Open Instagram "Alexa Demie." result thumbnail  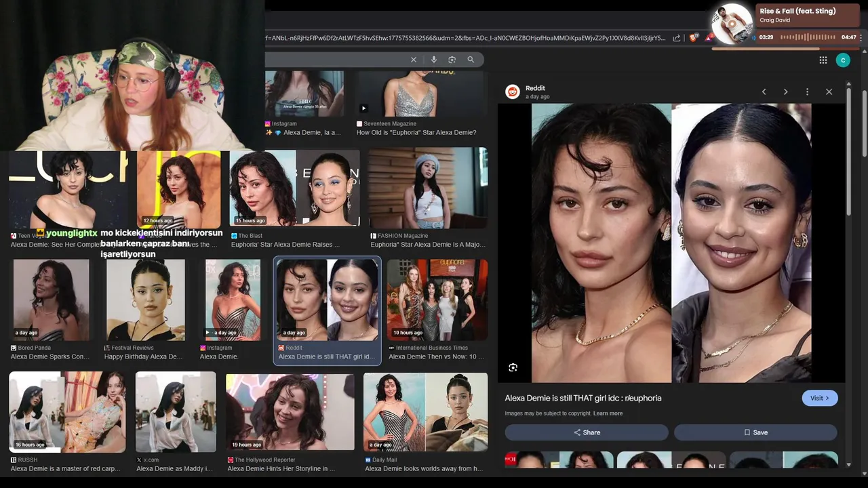click(233, 300)
